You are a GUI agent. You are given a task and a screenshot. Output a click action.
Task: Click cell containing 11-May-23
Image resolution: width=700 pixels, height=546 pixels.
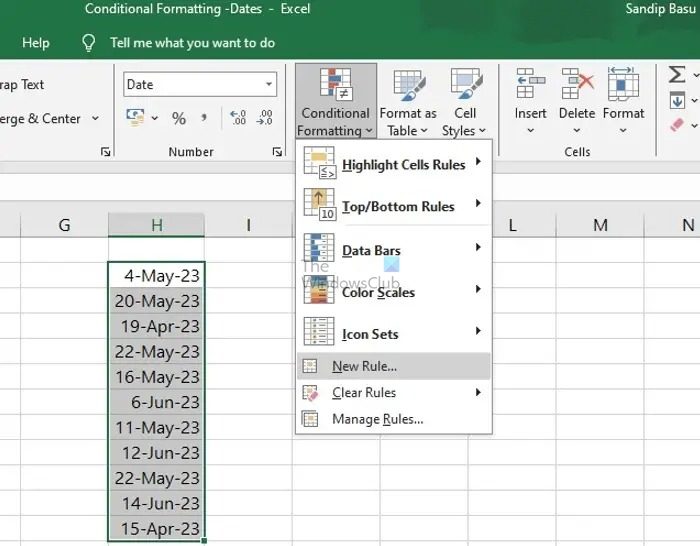[156, 428]
